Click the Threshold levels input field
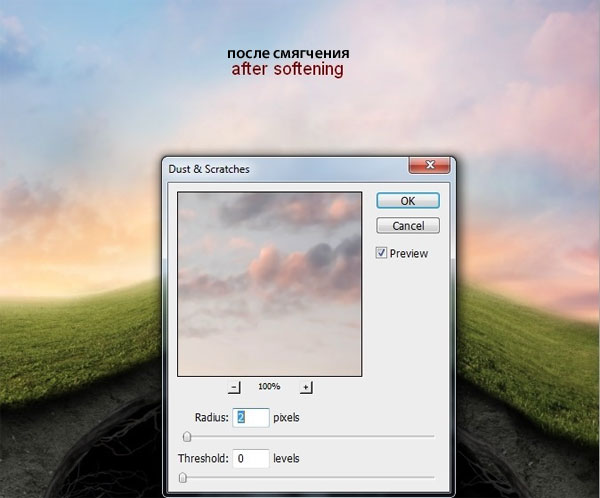This screenshot has height=498, width=600. (x=251, y=458)
